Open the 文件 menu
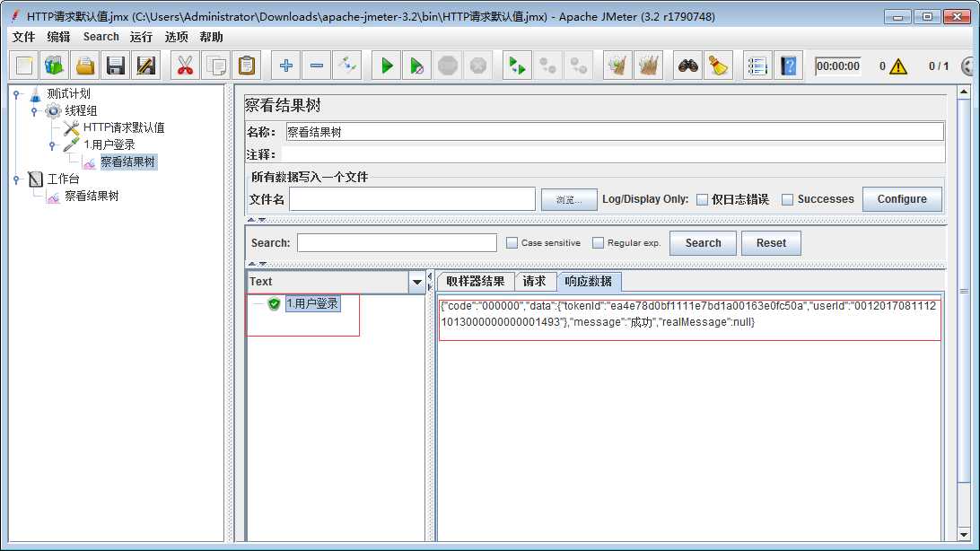 click(x=23, y=37)
